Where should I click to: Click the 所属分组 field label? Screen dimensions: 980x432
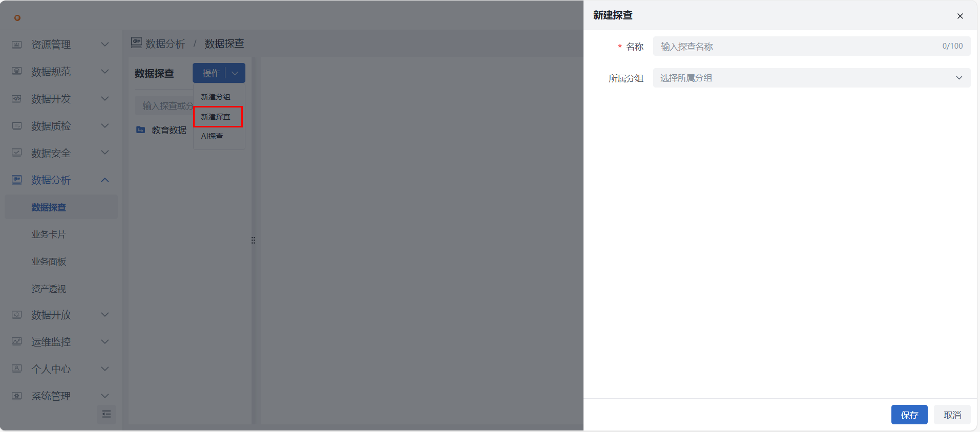click(x=626, y=78)
